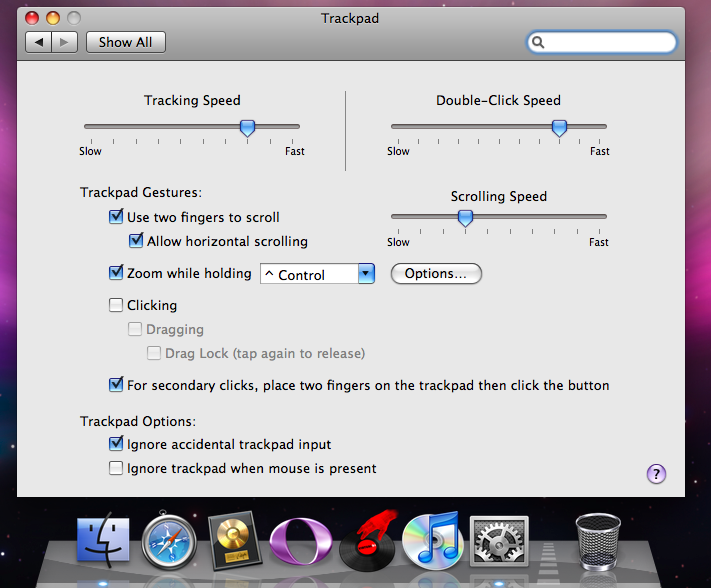Viewport: 711px width, 588px height.
Task: Open the zoom Options… button
Action: 436,274
